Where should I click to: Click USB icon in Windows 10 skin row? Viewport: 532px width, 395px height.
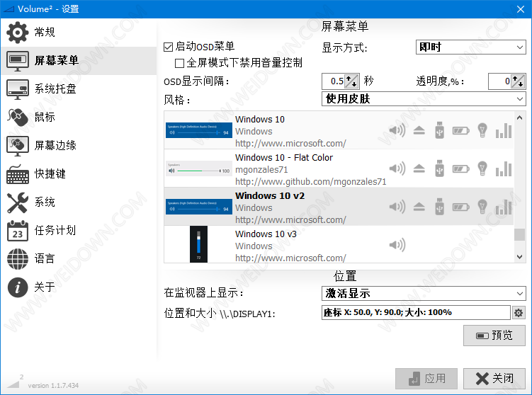(439, 130)
